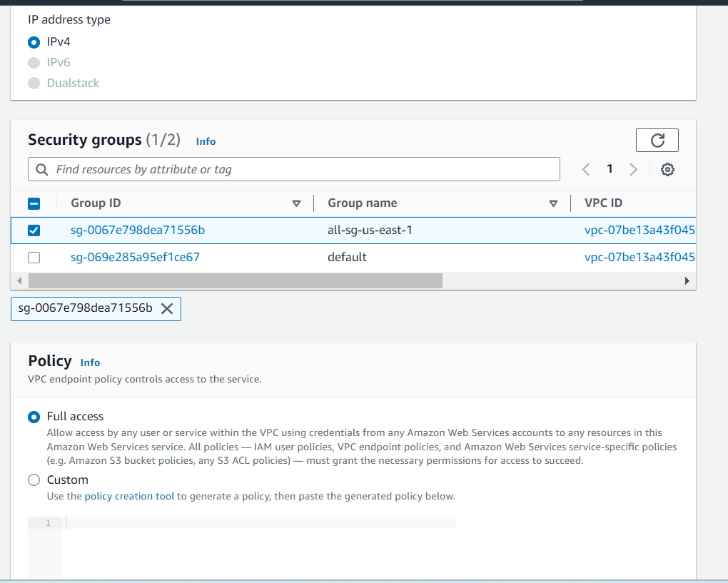Click the all-sg-us-east-1 group name

coord(370,230)
